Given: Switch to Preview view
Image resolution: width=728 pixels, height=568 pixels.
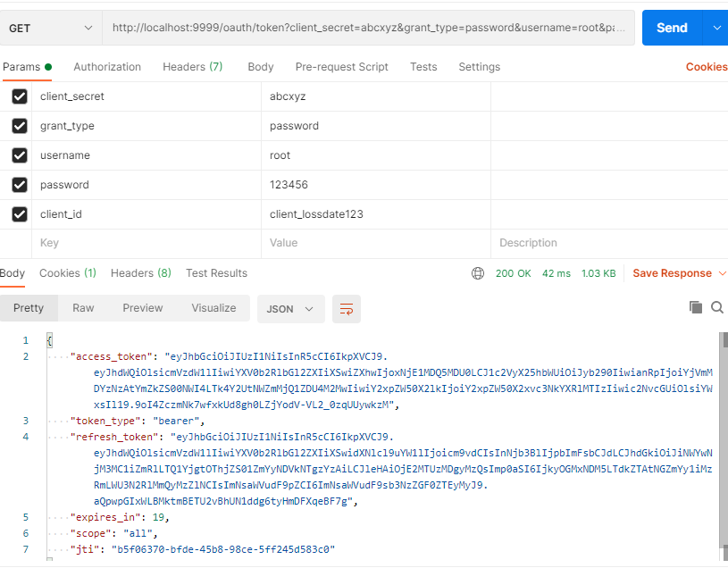Looking at the screenshot, I should click(143, 308).
